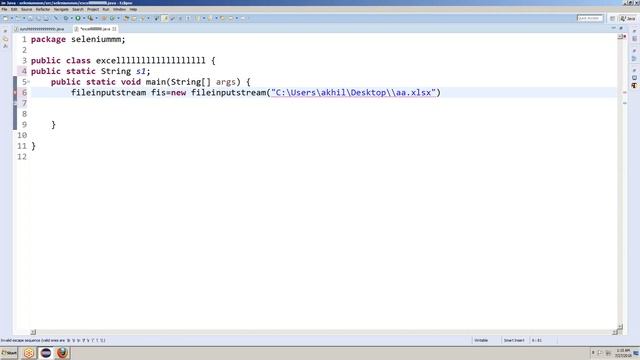640x360 pixels.
Task: Maximize the editor area
Action: pos(621,28)
